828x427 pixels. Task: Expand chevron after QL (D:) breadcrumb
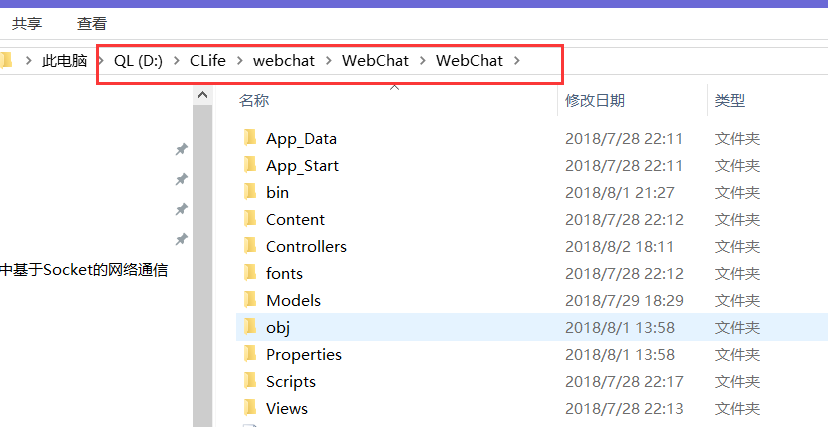176,61
